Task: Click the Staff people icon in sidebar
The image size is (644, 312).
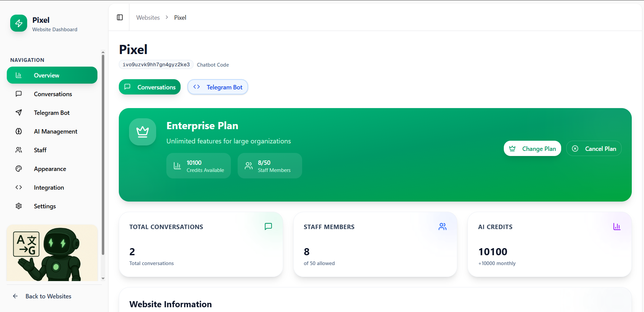Action: (19, 150)
